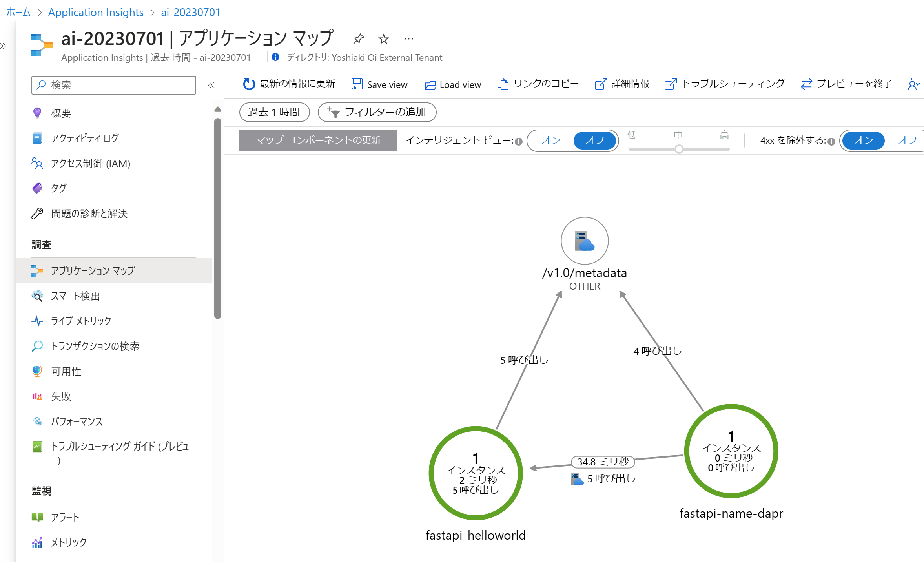Screen dimensions: 924x562
Task: Click the refresh icon for 最新の情報に更新
Action: point(249,84)
